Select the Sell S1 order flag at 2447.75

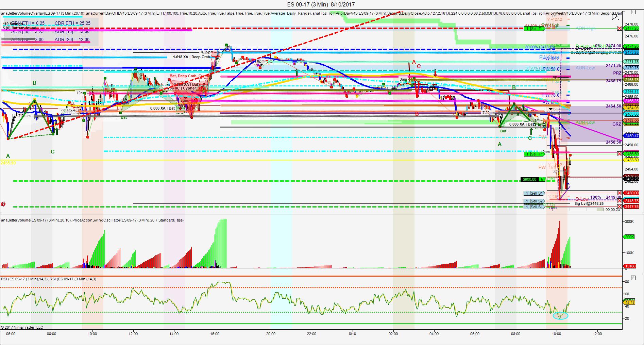click(535, 207)
